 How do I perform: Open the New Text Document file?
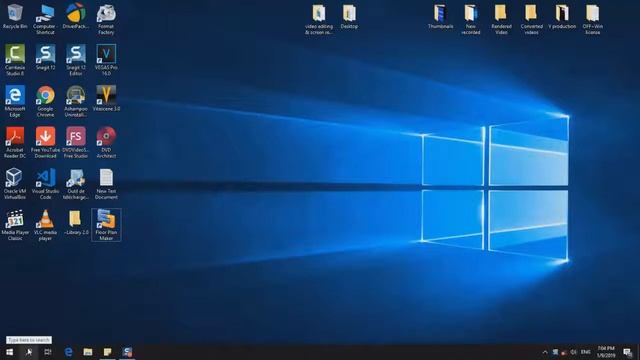click(106, 184)
